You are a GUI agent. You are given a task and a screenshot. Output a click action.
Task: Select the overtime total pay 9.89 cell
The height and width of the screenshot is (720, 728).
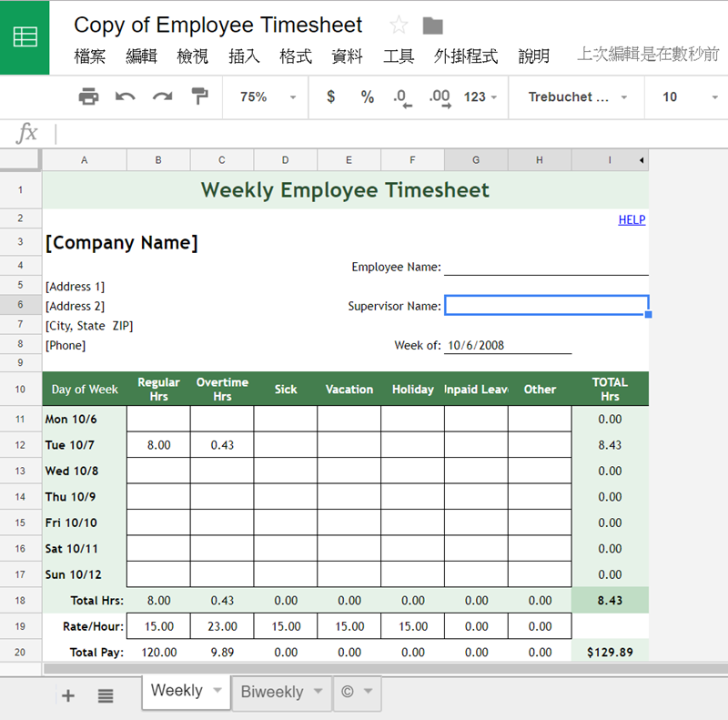click(x=222, y=652)
